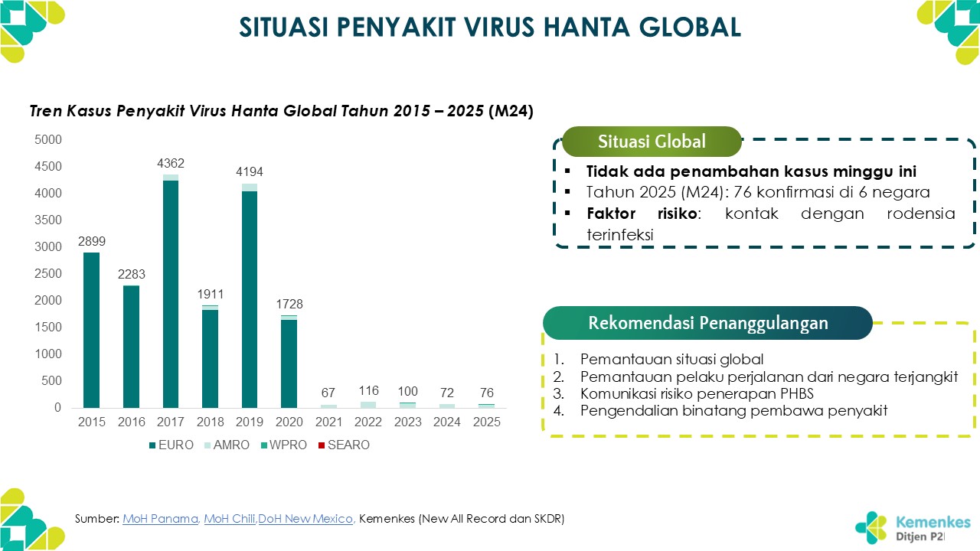Click the 4362 data label

click(x=170, y=164)
